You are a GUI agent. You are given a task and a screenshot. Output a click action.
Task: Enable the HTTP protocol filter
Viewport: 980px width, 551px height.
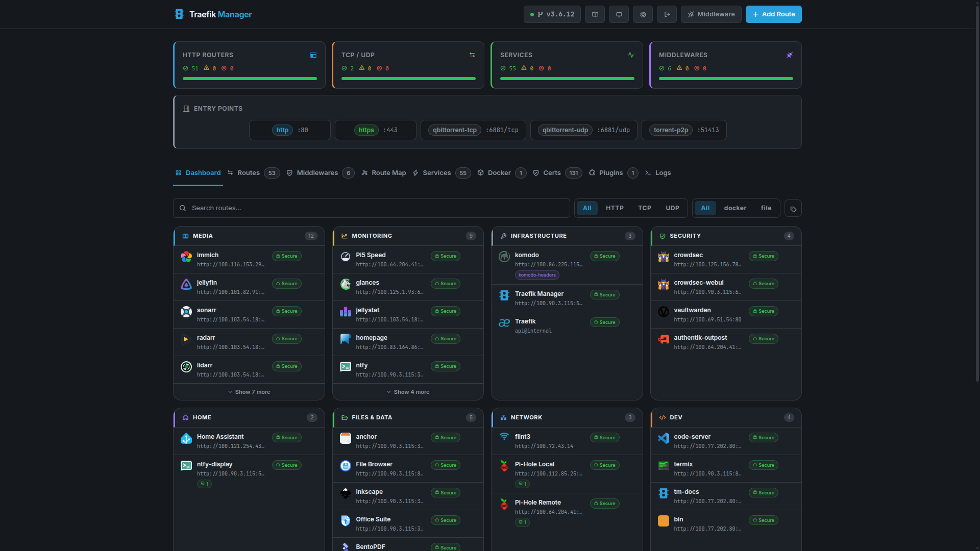(614, 208)
